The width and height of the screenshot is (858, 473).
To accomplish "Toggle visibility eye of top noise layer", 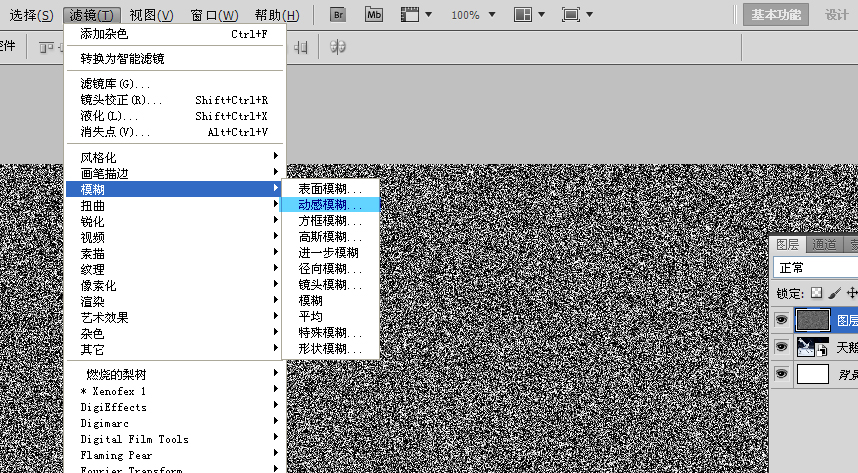I will [781, 320].
